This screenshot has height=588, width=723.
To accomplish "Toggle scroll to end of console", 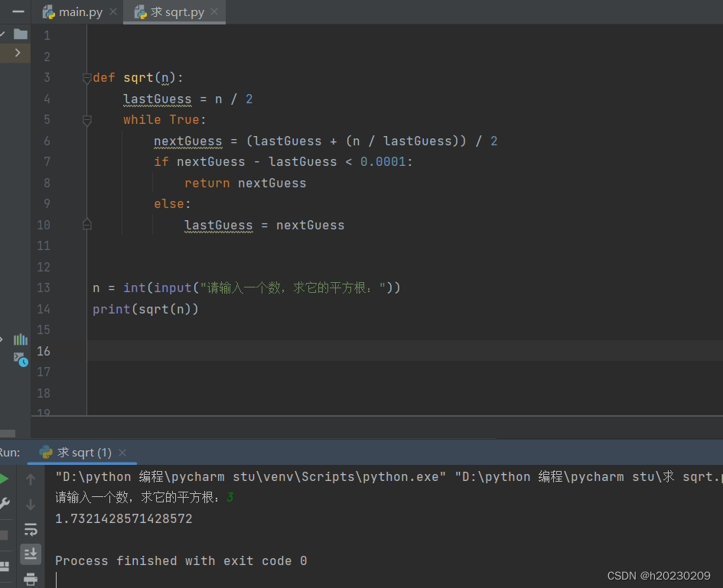I will click(x=31, y=554).
